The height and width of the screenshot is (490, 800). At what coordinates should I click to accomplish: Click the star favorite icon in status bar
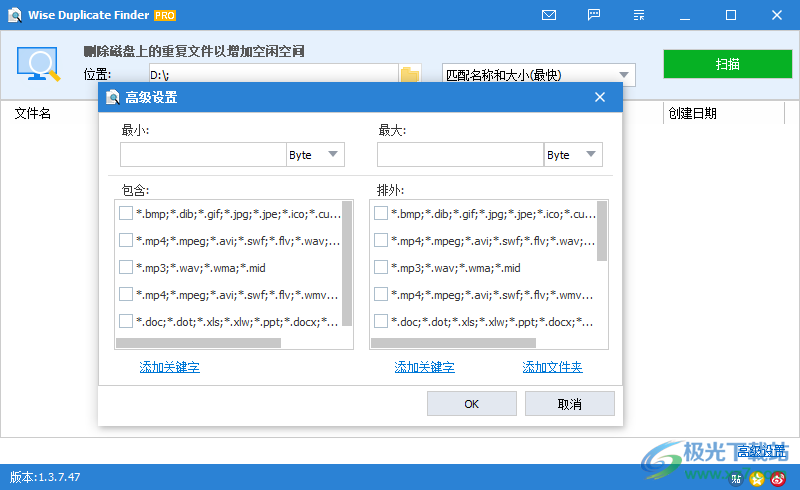pos(757,479)
